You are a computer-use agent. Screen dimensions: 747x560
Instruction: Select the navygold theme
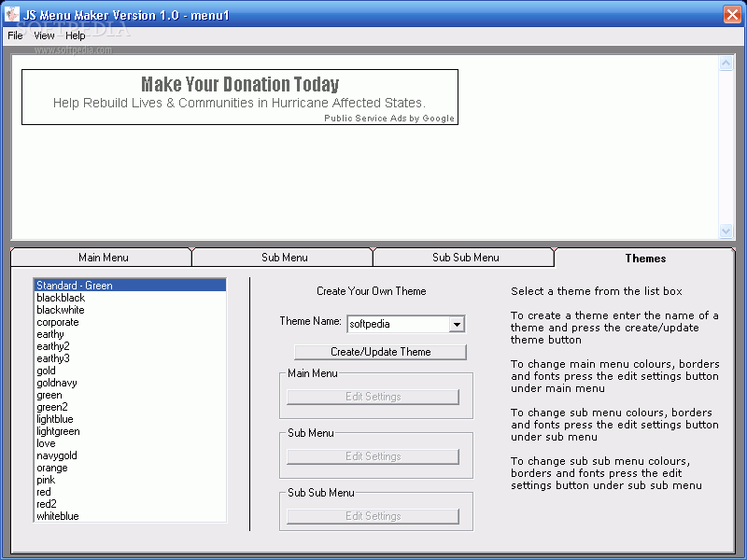click(131, 455)
